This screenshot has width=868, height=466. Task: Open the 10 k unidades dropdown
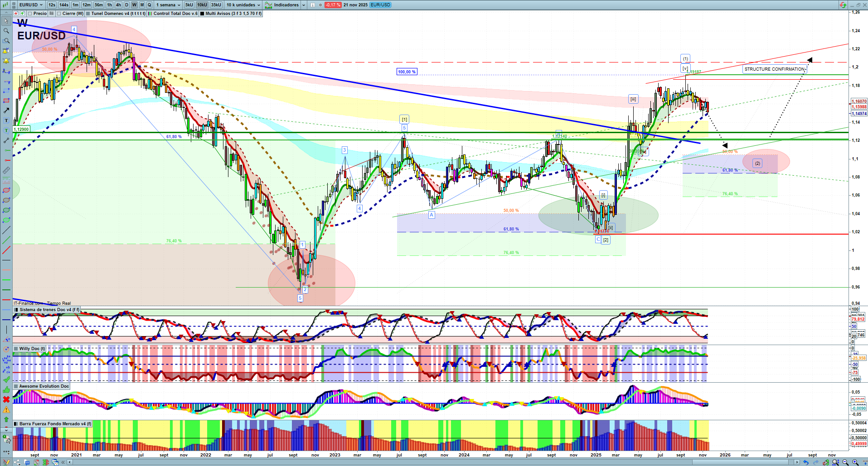(x=243, y=5)
